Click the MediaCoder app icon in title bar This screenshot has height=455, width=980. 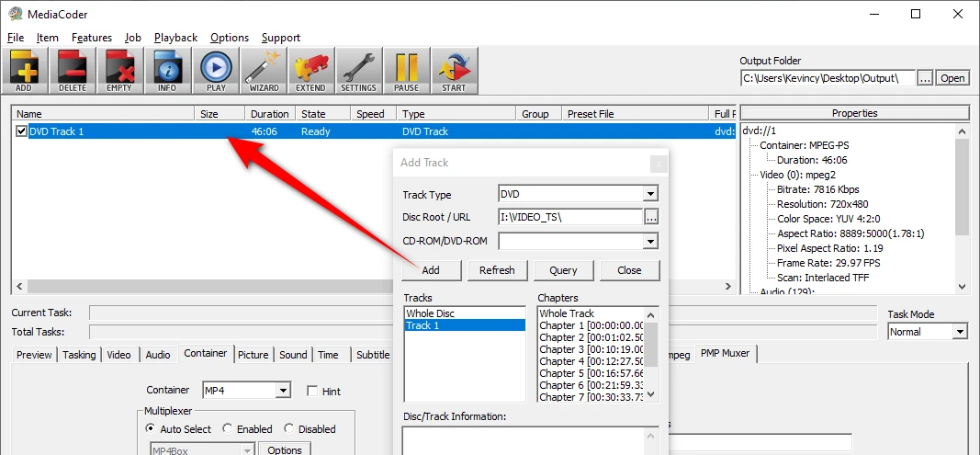[x=16, y=14]
